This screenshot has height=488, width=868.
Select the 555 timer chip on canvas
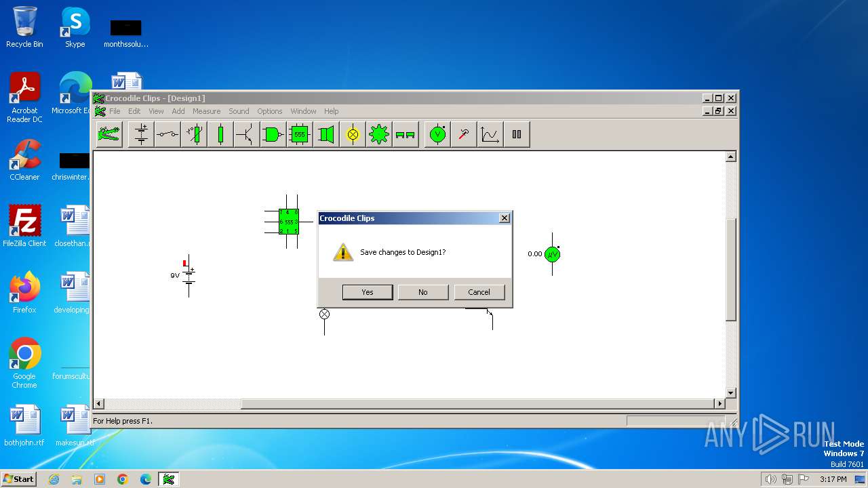[x=289, y=222]
